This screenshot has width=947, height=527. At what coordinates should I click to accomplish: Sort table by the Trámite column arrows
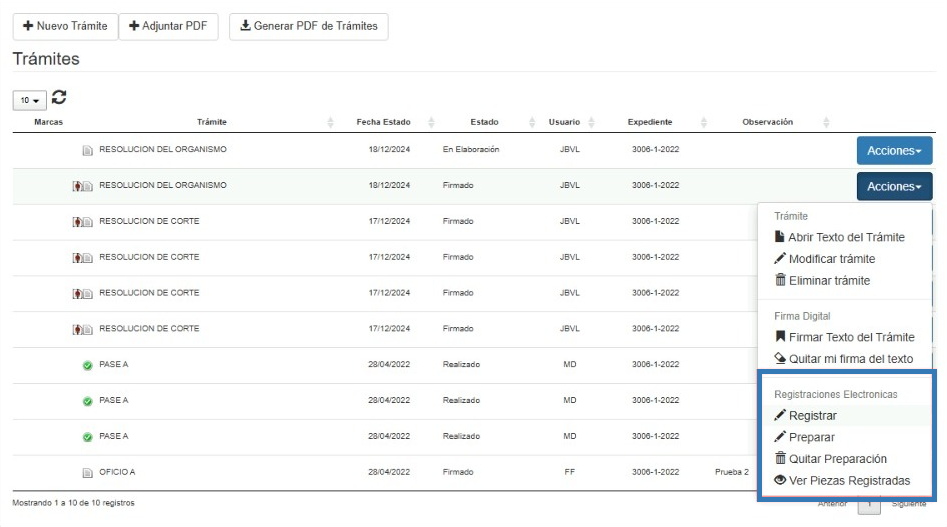click(x=330, y=123)
